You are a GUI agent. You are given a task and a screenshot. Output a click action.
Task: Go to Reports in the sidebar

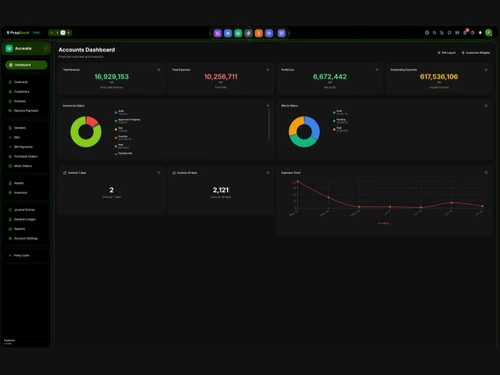point(19,229)
